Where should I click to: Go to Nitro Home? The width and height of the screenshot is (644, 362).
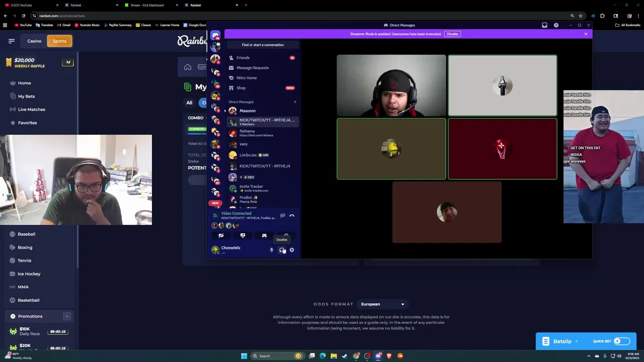(262, 78)
